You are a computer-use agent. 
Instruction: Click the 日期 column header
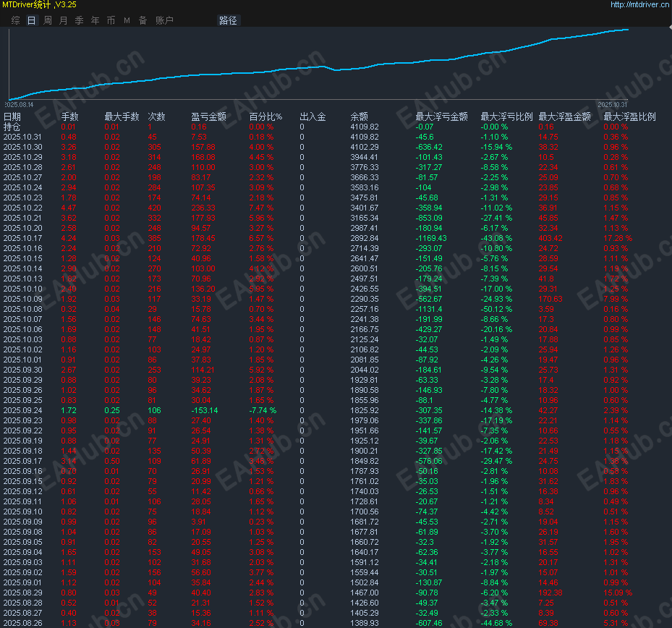[x=12, y=116]
